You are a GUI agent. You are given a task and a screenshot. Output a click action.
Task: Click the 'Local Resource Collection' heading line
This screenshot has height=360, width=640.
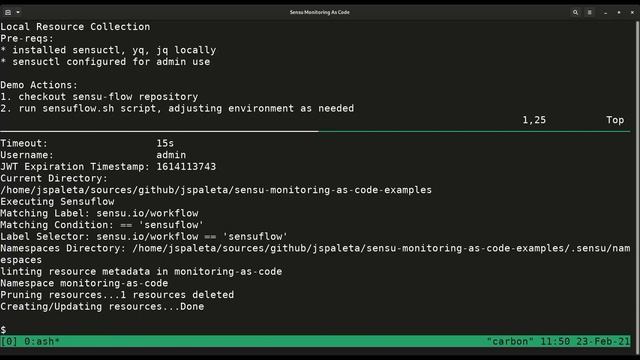(x=75, y=27)
